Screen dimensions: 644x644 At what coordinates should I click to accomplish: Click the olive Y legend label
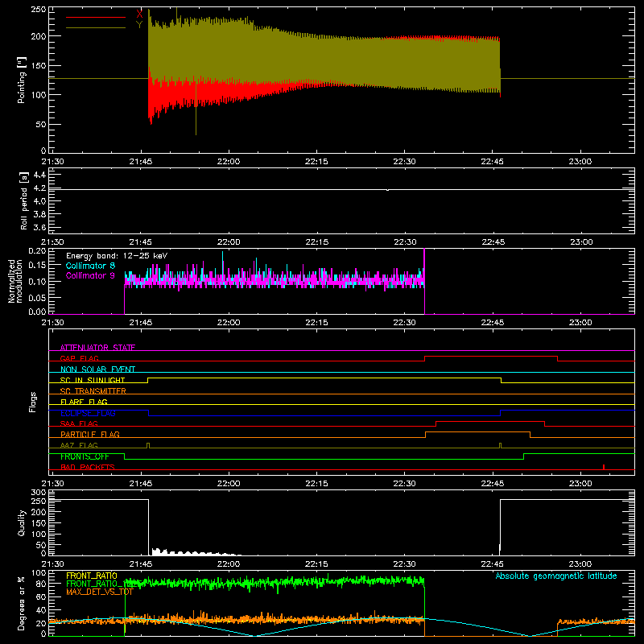coord(139,25)
